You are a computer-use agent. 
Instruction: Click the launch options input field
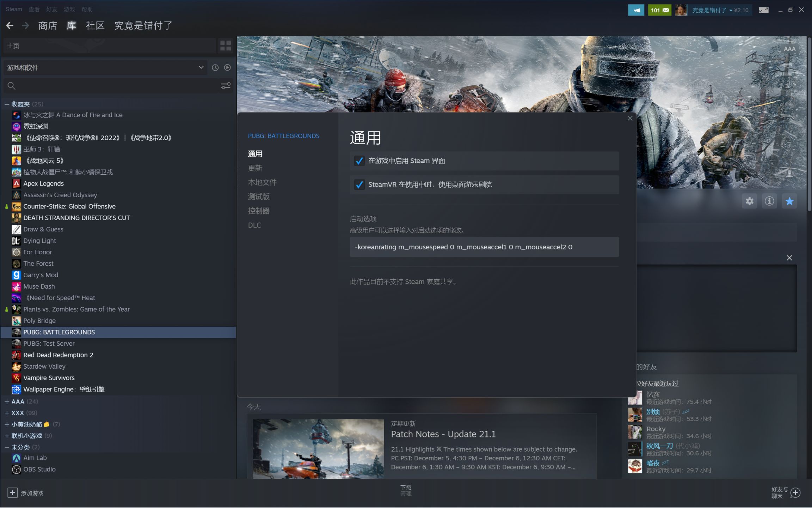(484, 247)
